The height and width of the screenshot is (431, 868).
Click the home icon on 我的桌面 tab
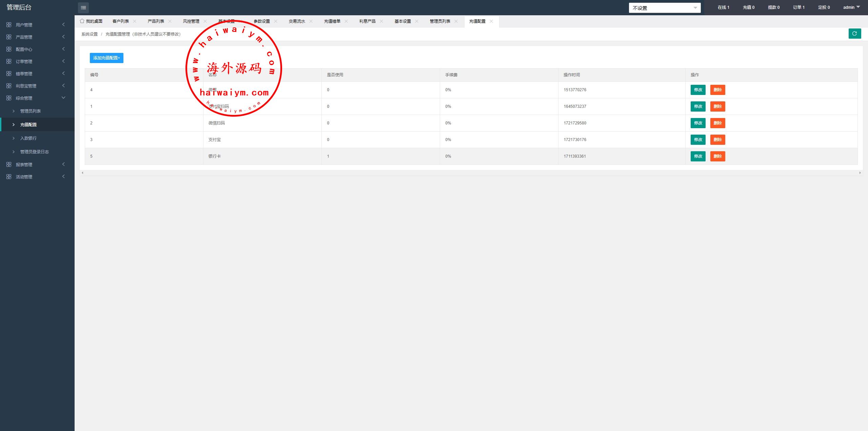(x=82, y=21)
